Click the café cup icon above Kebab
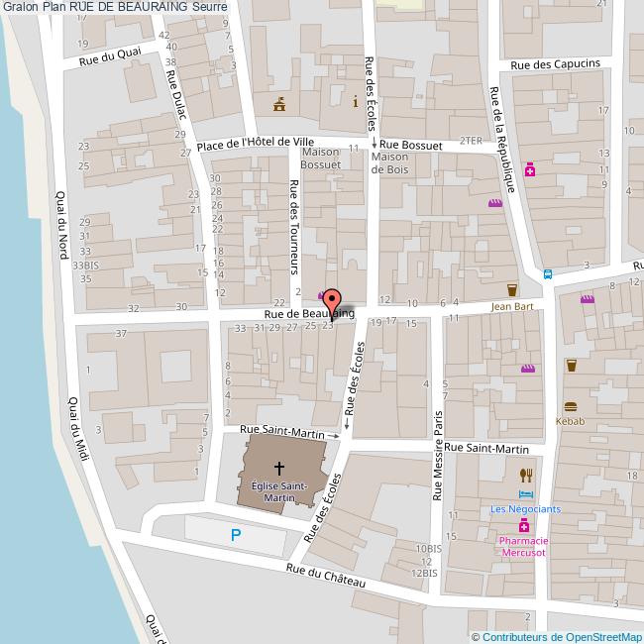This screenshot has width=644, height=644. tap(572, 366)
